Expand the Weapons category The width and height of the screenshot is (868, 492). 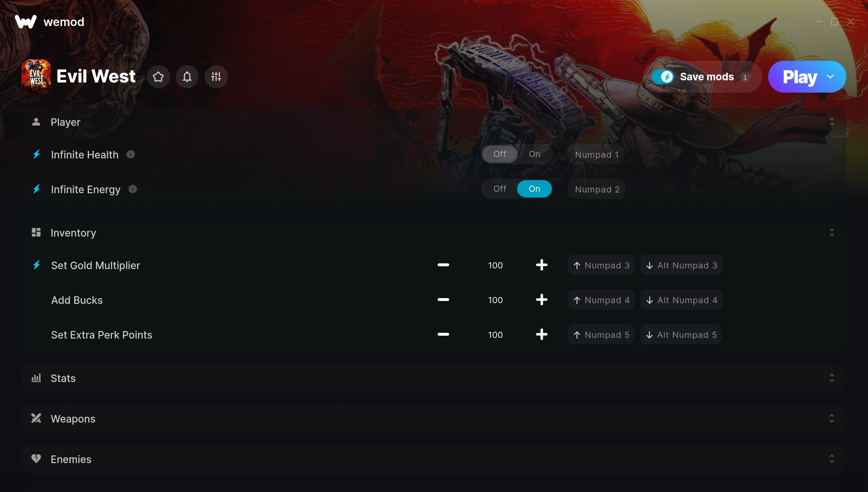434,419
